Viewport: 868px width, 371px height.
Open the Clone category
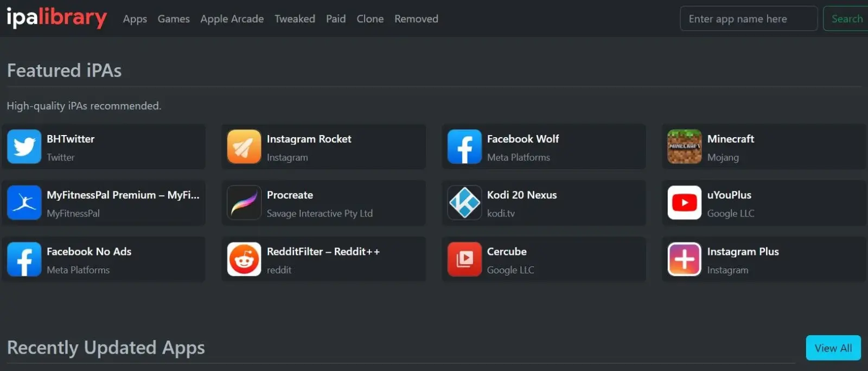pyautogui.click(x=370, y=19)
